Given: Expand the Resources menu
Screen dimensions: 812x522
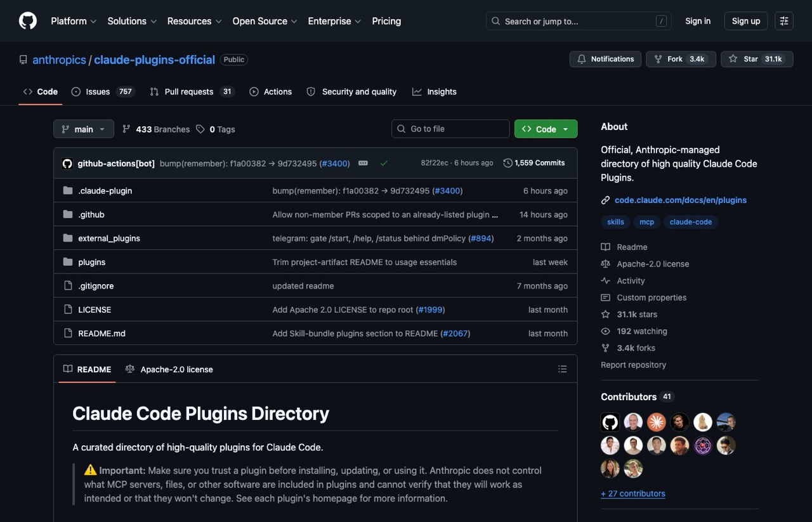Looking at the screenshot, I should coord(194,21).
